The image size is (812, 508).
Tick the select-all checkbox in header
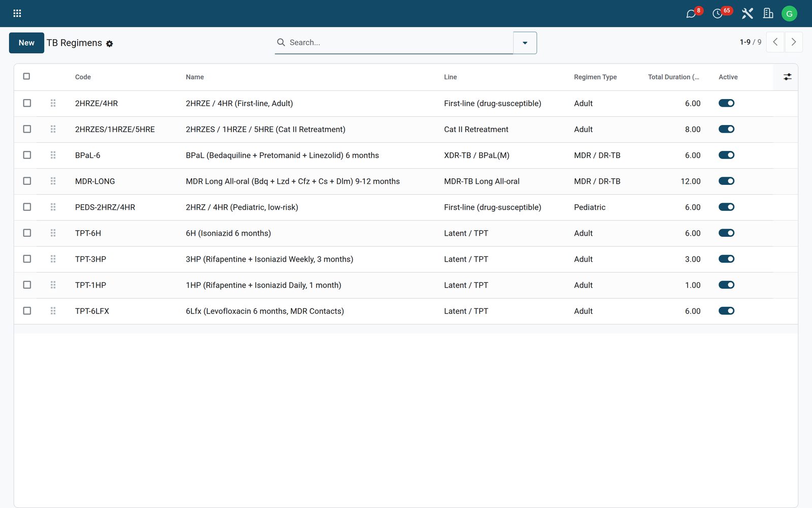tap(27, 76)
